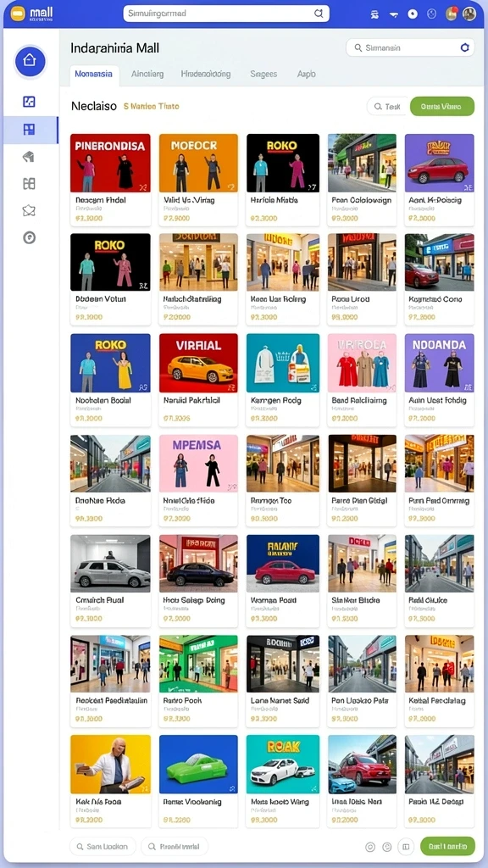Click the home icon in sidebar
Screen dimensions: 488x868
coord(30,60)
